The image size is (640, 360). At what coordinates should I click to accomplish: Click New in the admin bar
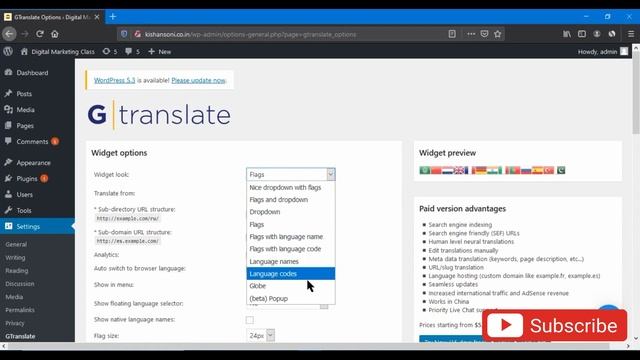tap(160, 51)
